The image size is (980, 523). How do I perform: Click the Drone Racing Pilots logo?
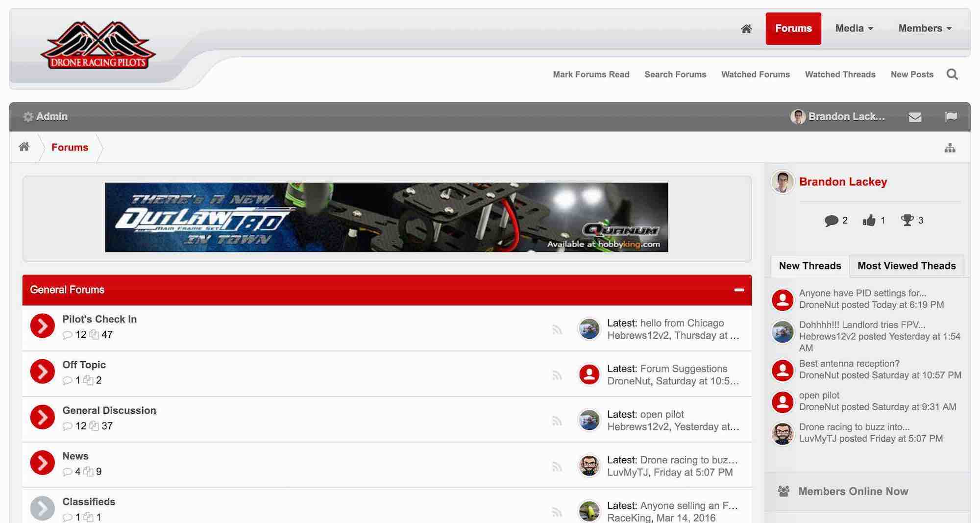98,45
